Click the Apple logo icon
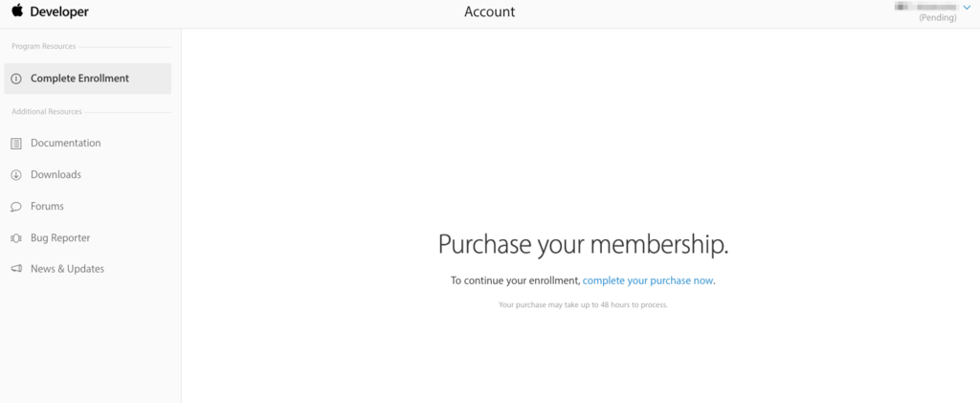 [17, 11]
